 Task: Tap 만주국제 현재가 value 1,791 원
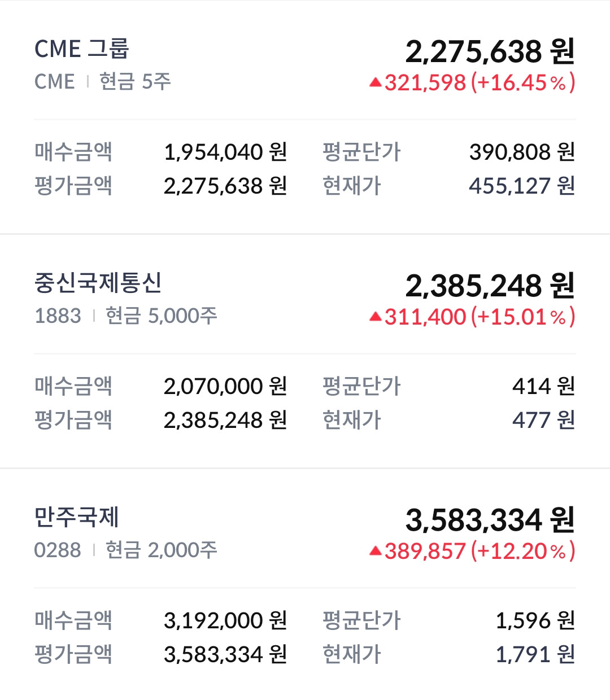point(535,655)
